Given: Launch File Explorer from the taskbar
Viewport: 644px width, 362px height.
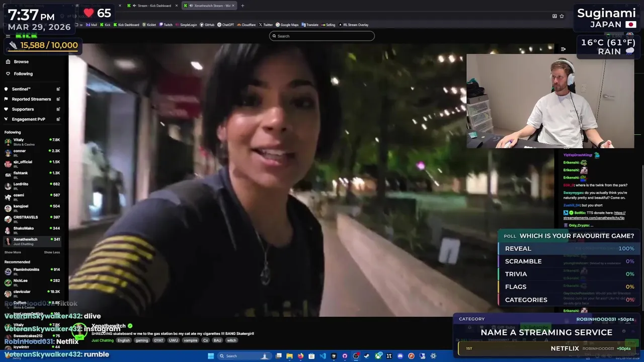Looking at the screenshot, I should click(289, 356).
